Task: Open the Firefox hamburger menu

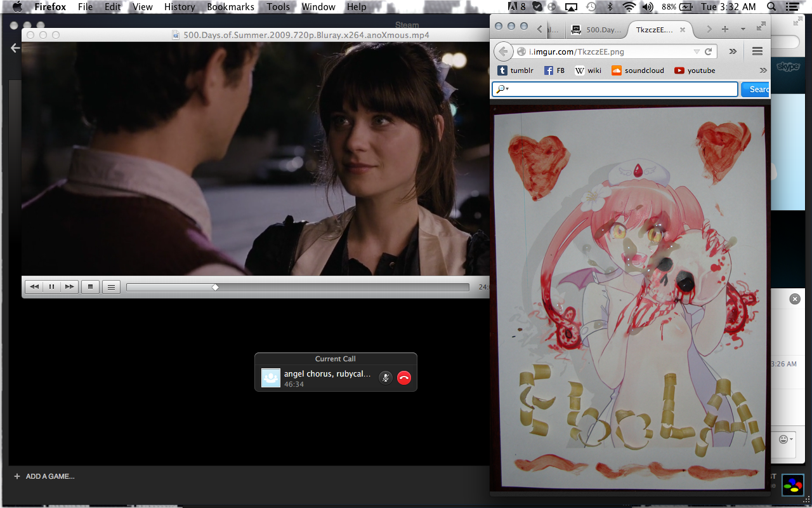Action: [x=757, y=51]
